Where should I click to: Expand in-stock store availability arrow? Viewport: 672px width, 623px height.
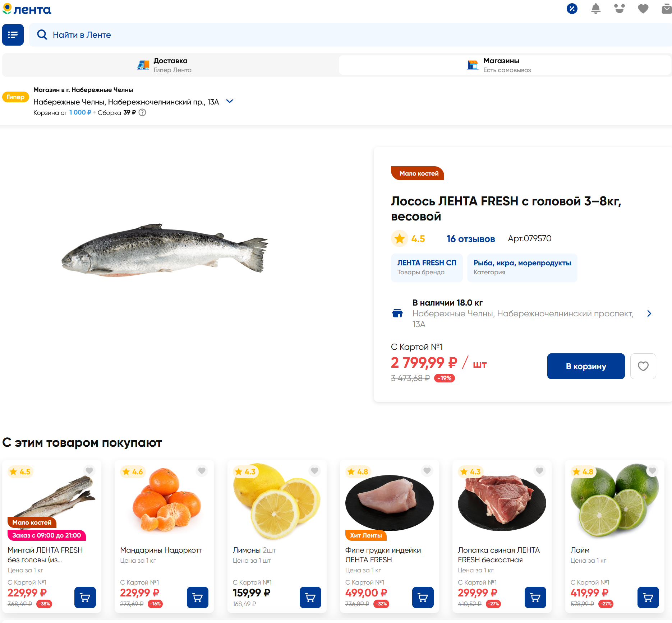click(649, 314)
